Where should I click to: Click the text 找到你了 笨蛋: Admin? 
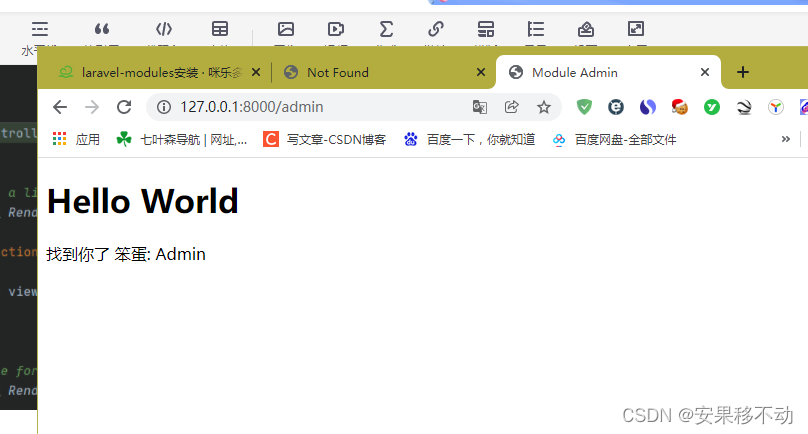point(126,254)
